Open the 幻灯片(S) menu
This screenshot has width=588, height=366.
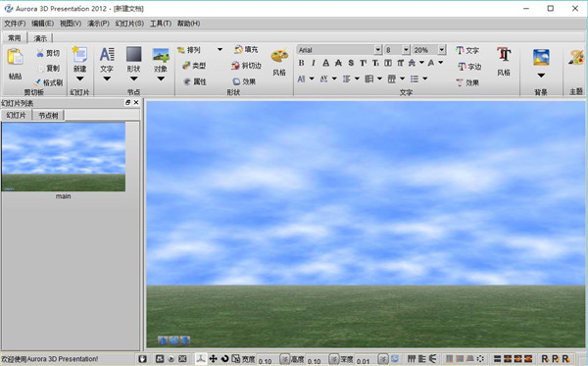click(129, 24)
